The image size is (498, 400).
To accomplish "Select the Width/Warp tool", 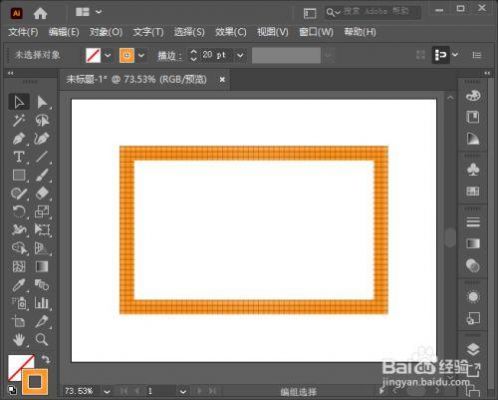I will click(x=19, y=230).
